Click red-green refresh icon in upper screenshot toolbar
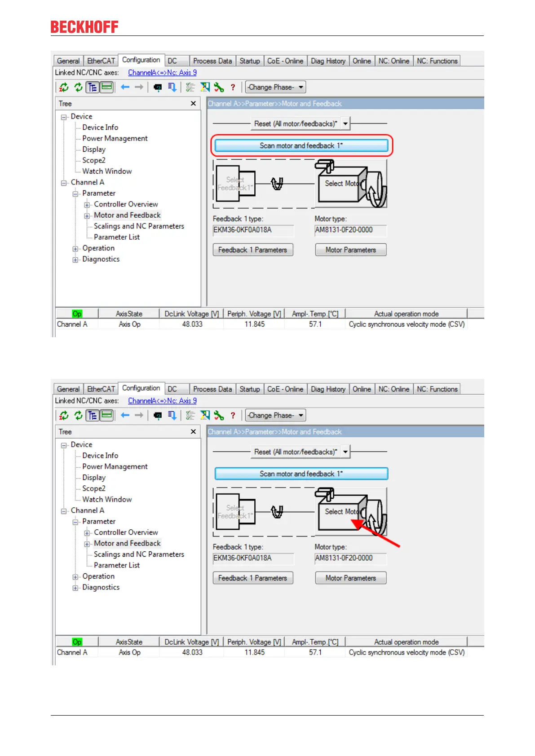Viewport: 535px width, 756px height. click(x=64, y=87)
